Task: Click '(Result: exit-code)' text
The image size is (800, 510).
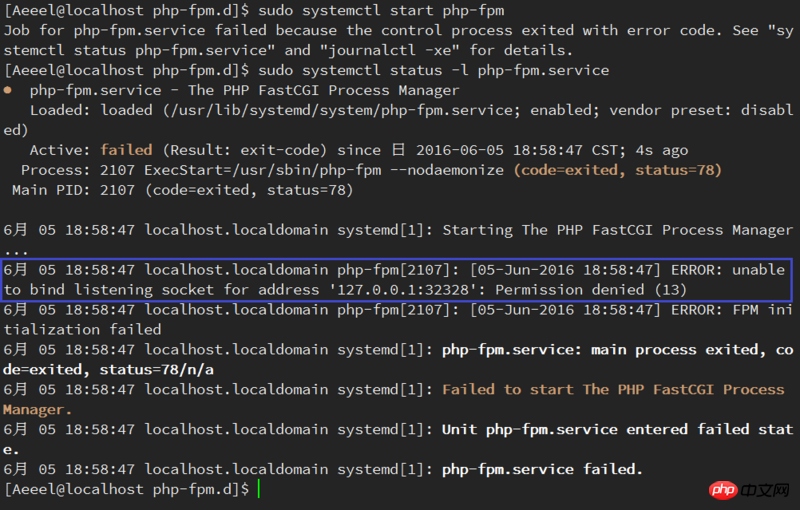Action: point(244,150)
